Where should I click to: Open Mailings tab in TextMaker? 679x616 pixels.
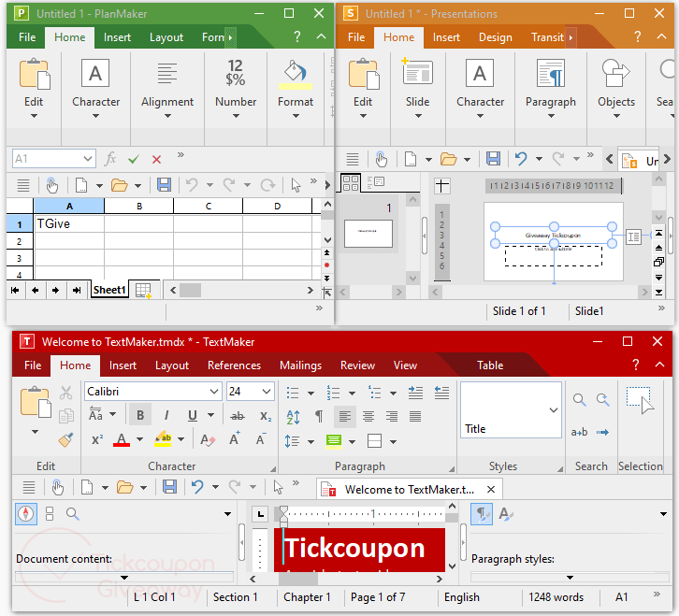(300, 365)
